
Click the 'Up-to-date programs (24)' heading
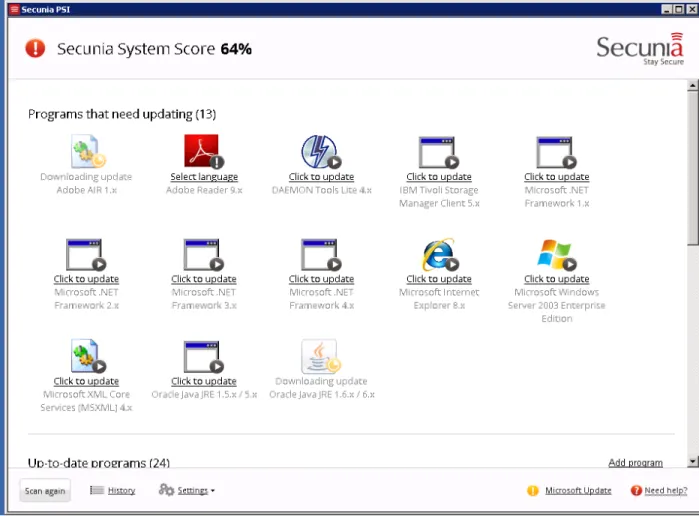(99, 462)
